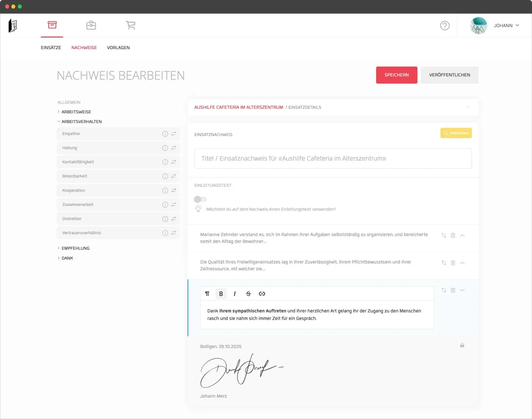Switch to the Vorlagen tab

[x=118, y=48]
